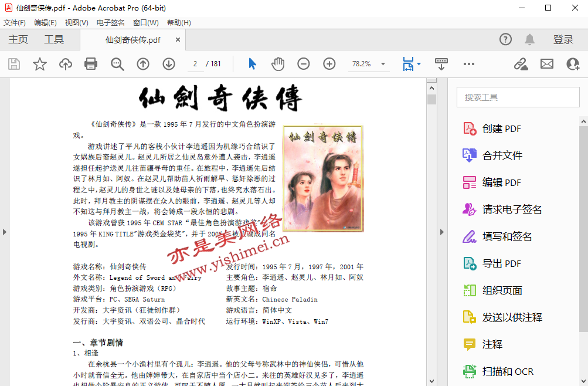Image resolution: width=588 pixels, height=386 pixels.
Task: Activate the hand pan tool
Action: click(278, 64)
